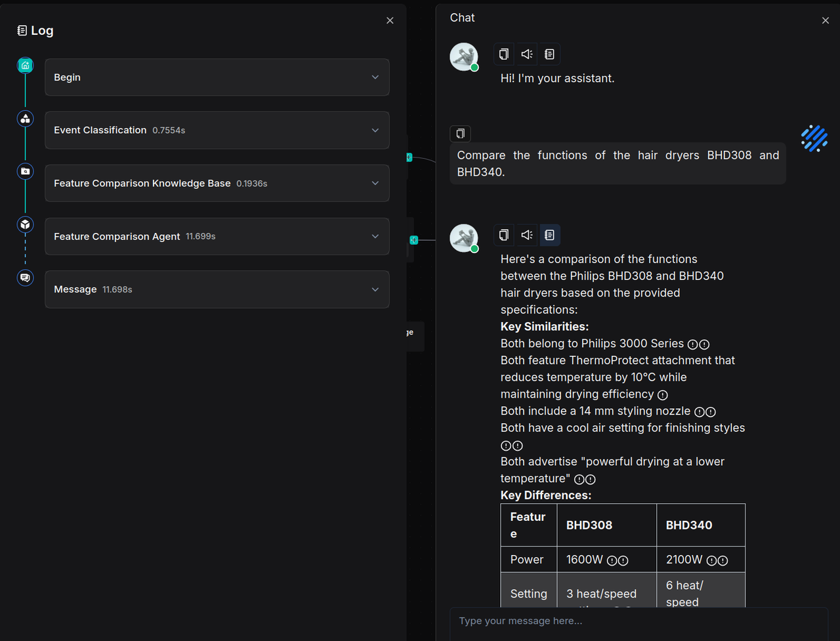Click the Begin home step icon
The width and height of the screenshot is (840, 641).
coord(25,65)
